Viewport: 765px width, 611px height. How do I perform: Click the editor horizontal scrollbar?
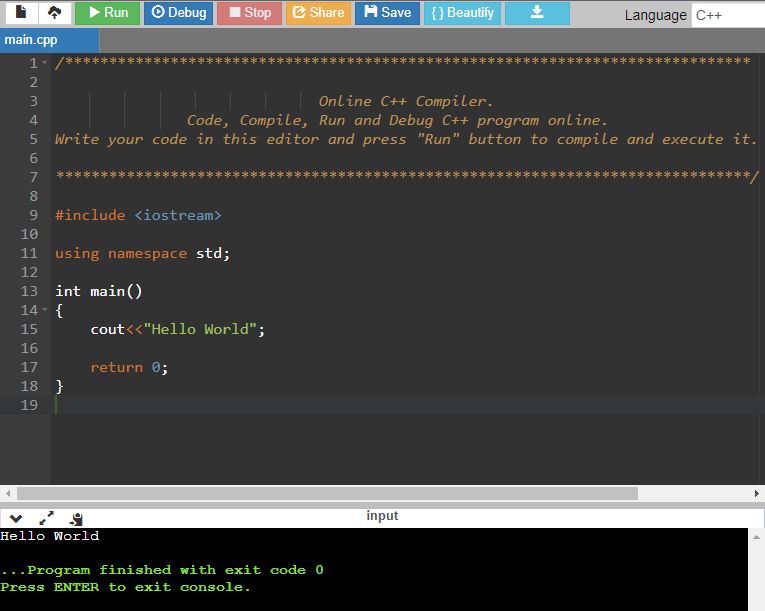327,494
